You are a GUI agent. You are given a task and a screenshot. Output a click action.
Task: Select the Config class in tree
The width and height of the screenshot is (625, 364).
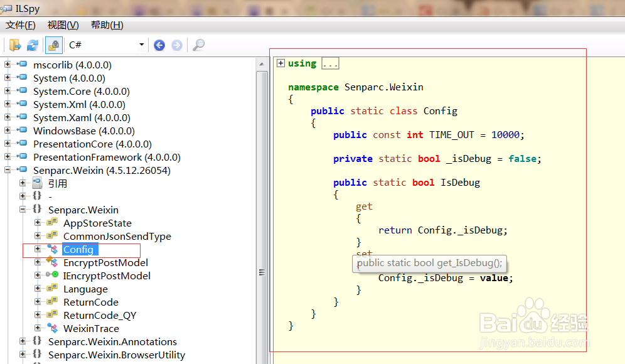click(80, 249)
